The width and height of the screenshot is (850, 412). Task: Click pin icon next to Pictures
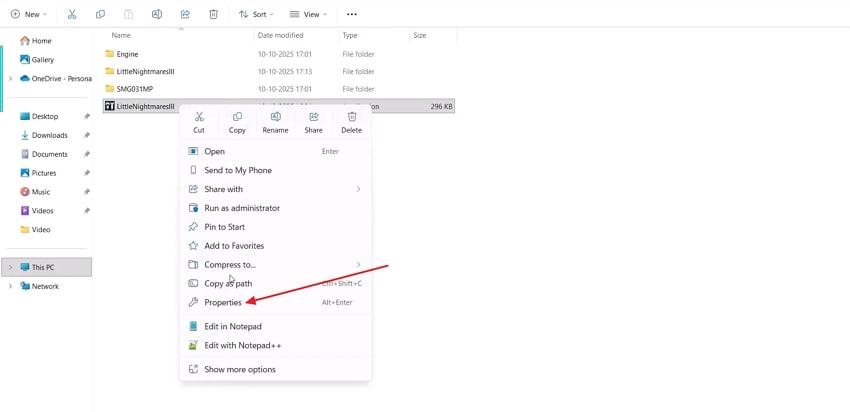[x=87, y=173]
